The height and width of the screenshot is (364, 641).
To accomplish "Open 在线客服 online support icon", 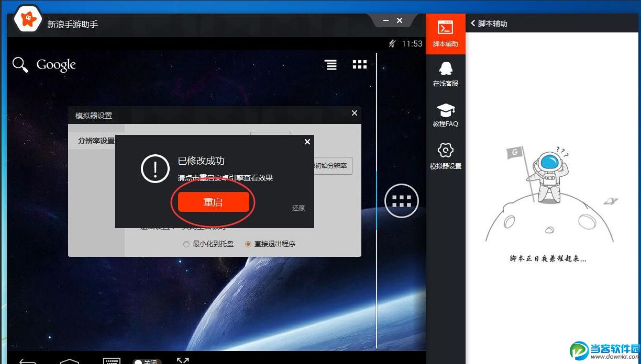I will [446, 74].
